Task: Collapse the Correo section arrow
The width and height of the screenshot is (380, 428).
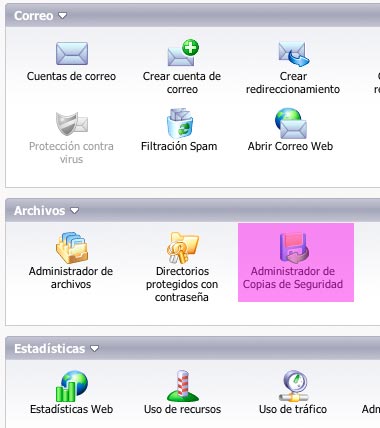Action: click(x=62, y=15)
